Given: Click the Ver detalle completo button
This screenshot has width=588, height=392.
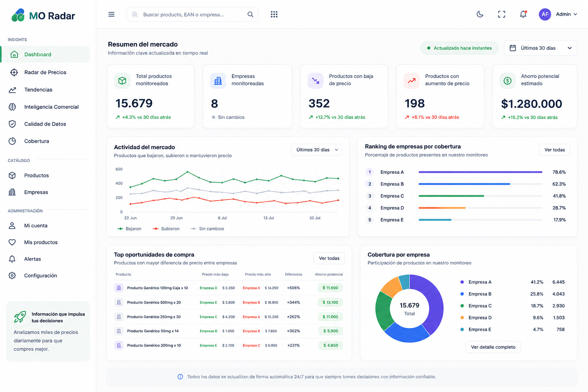Looking at the screenshot, I should click(x=493, y=347).
